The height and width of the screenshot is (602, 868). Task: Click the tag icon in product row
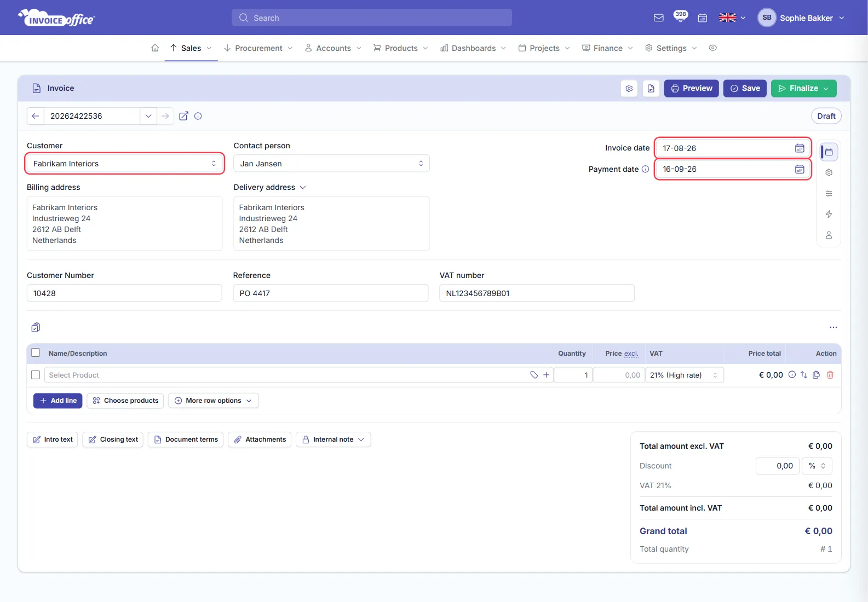534,375
